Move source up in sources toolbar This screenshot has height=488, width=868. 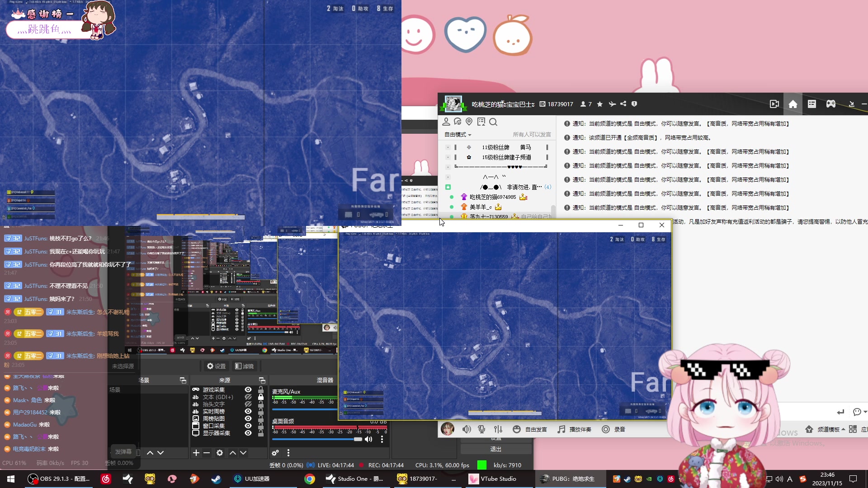coord(233,453)
